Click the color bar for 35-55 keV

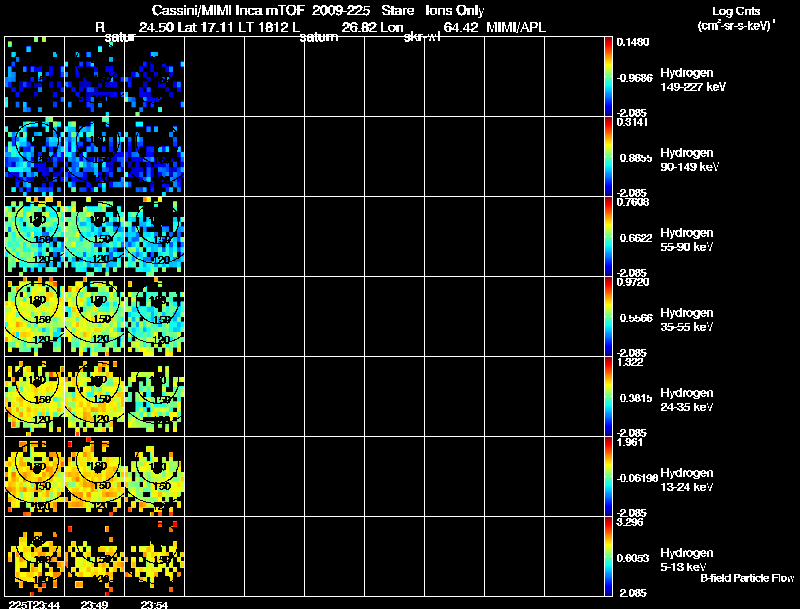608,317
